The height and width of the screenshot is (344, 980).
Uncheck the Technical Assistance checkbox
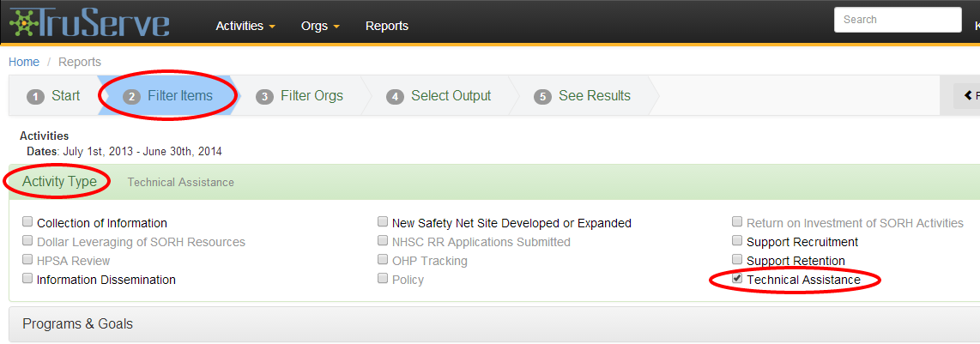point(737,279)
